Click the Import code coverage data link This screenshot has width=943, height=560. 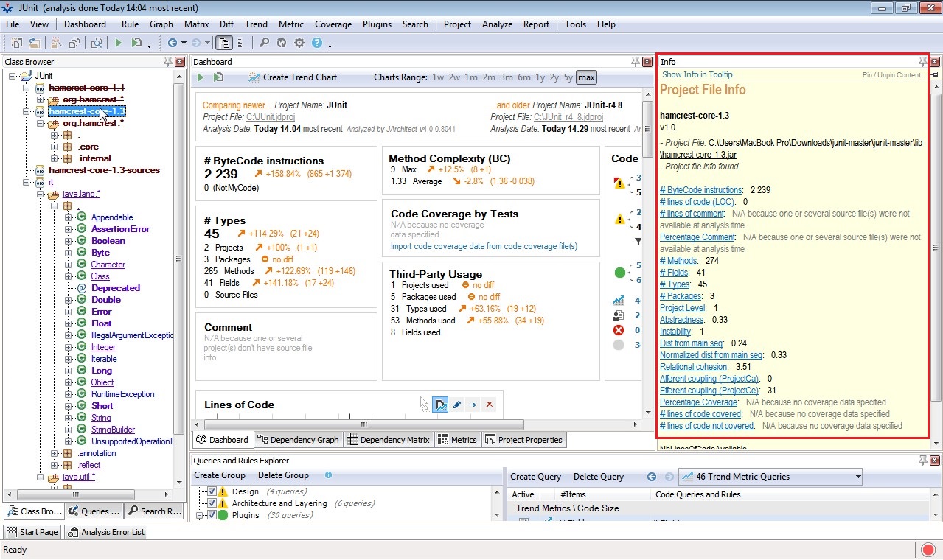point(484,246)
